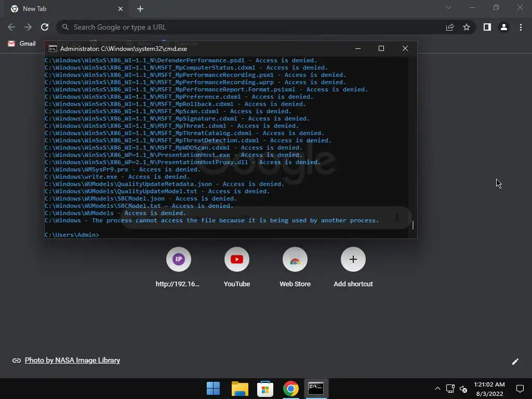Screen dimensions: 532x399
Task: Close the New Tab tab
Action: 121,9
